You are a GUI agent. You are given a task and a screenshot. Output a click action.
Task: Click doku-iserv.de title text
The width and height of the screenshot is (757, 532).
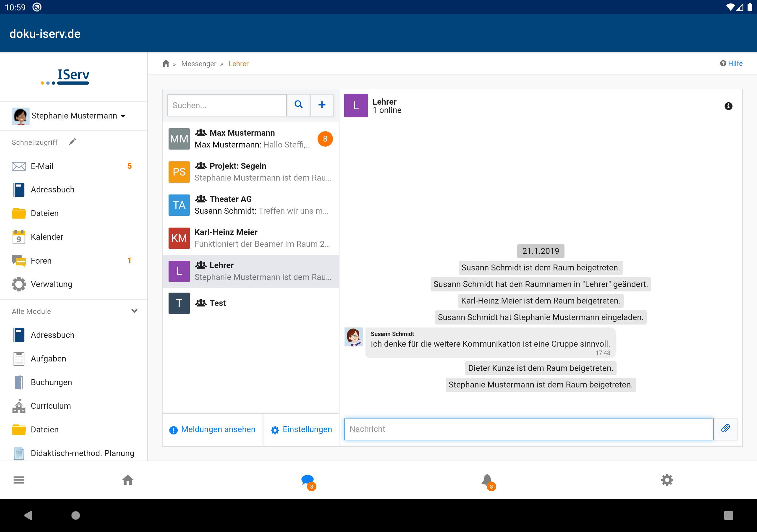click(x=45, y=34)
